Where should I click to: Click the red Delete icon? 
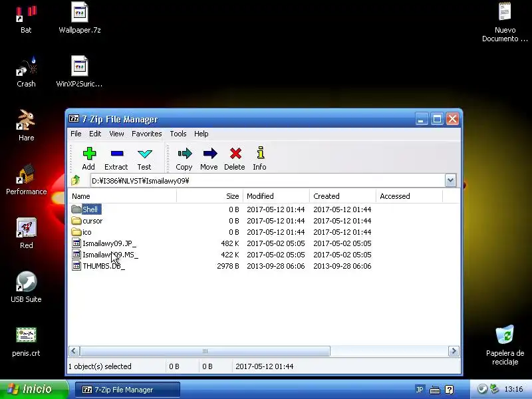[235, 154]
